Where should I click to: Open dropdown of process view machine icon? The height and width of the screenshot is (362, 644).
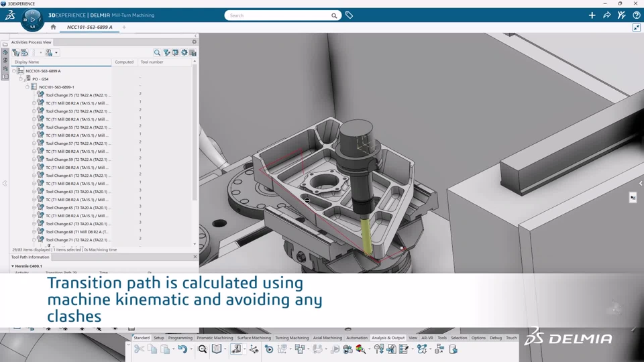(x=56, y=52)
